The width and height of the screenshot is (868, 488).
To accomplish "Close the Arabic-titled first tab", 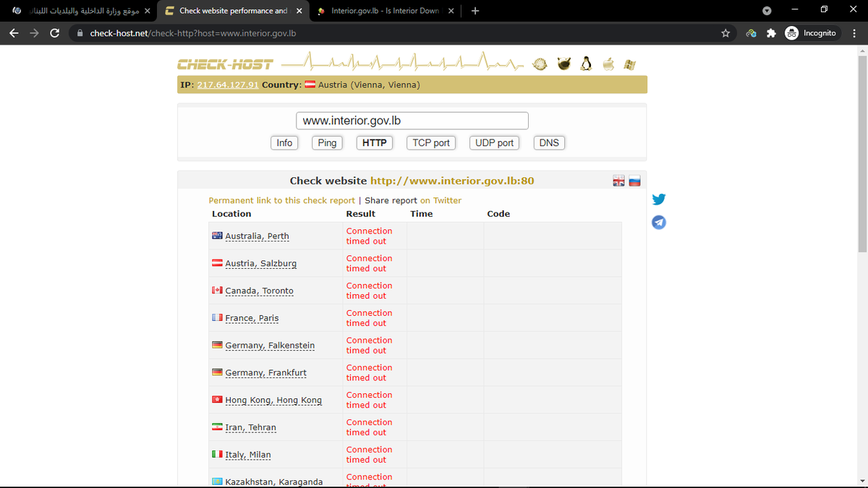I will click(x=147, y=11).
